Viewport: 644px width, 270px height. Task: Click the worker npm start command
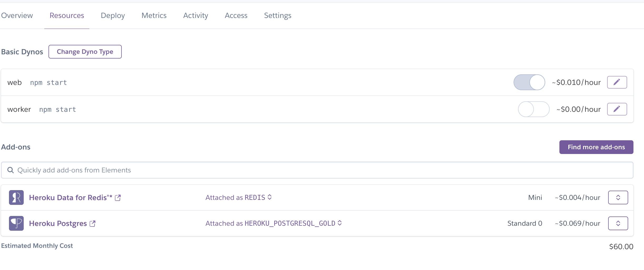(x=58, y=109)
